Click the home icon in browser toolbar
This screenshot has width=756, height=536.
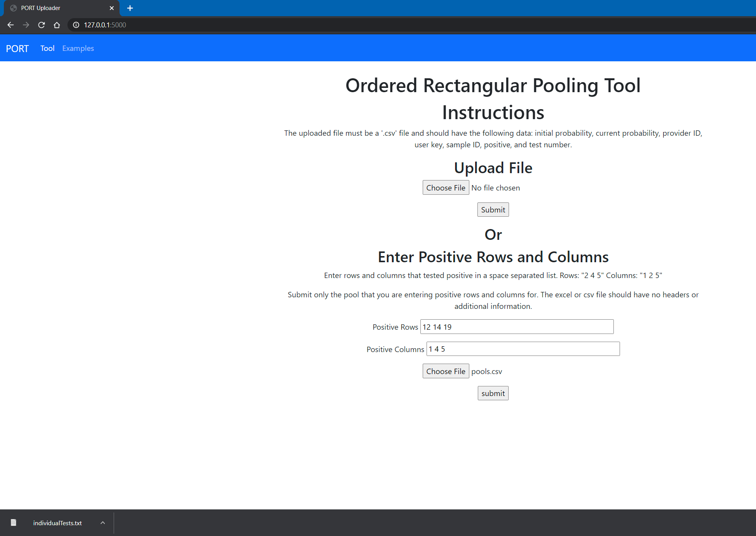pos(57,25)
